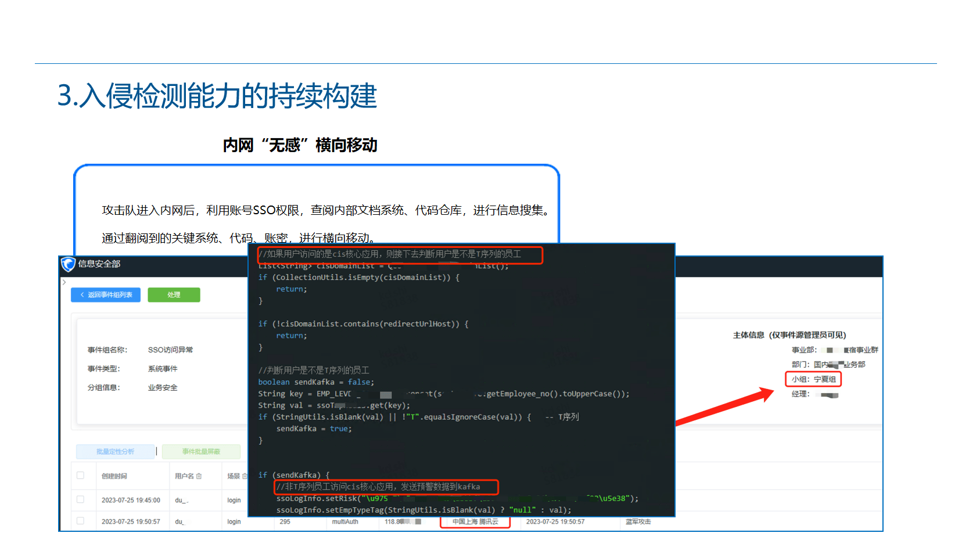The height and width of the screenshot is (551, 980).
Task: Click the 事件批量屏蔽 button
Action: click(x=201, y=452)
